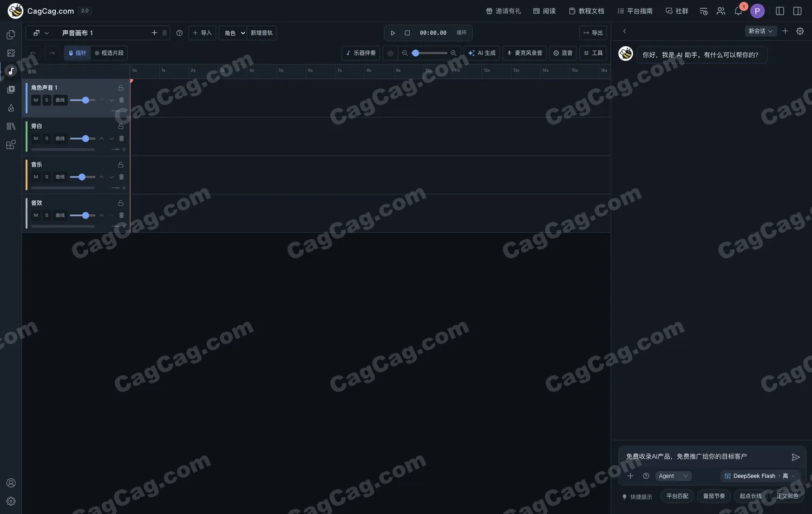The height and width of the screenshot is (514, 812).
Task: Open the plugins blocks sidebar icon
Action: pos(11,144)
